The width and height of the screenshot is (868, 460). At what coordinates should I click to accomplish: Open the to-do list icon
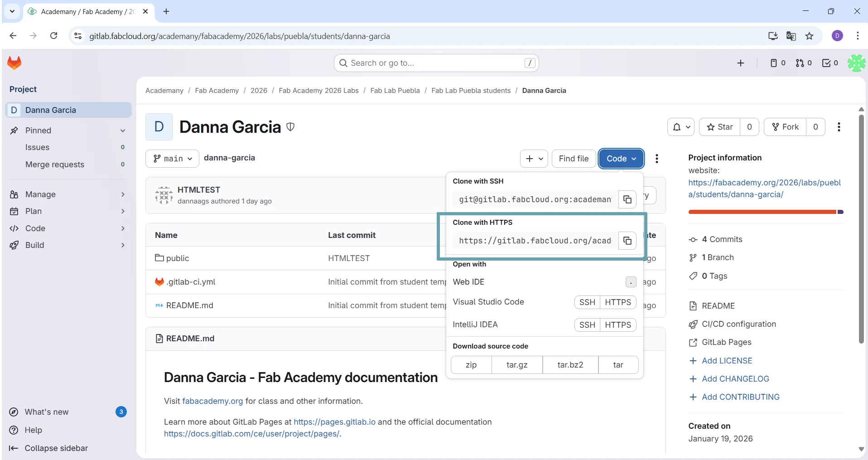[830, 63]
